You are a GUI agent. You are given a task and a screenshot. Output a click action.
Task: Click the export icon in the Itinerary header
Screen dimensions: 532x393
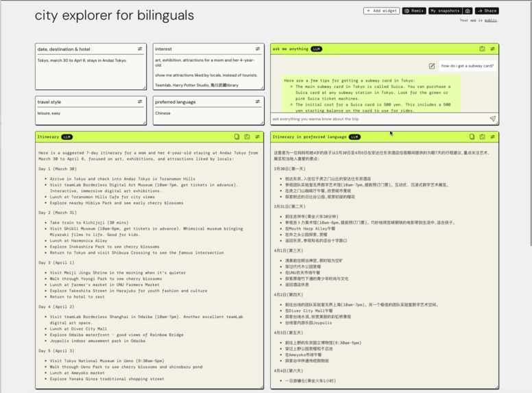coord(247,136)
